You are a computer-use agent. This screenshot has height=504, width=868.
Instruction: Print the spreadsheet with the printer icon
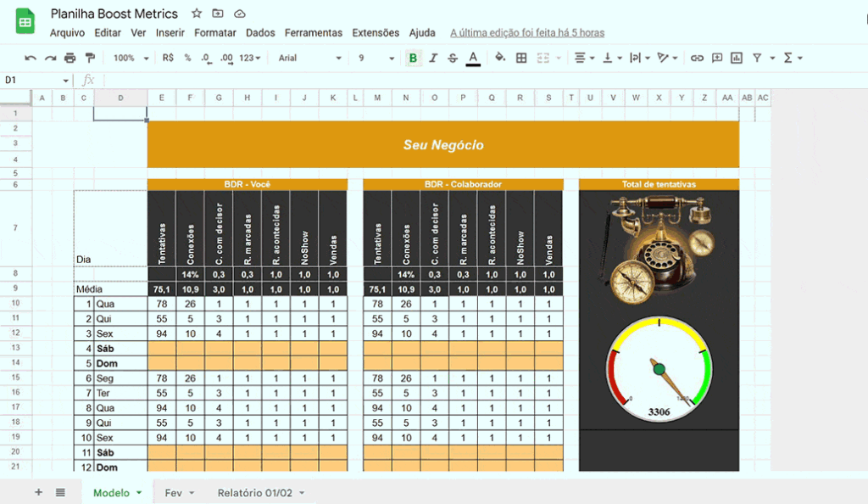(70, 58)
